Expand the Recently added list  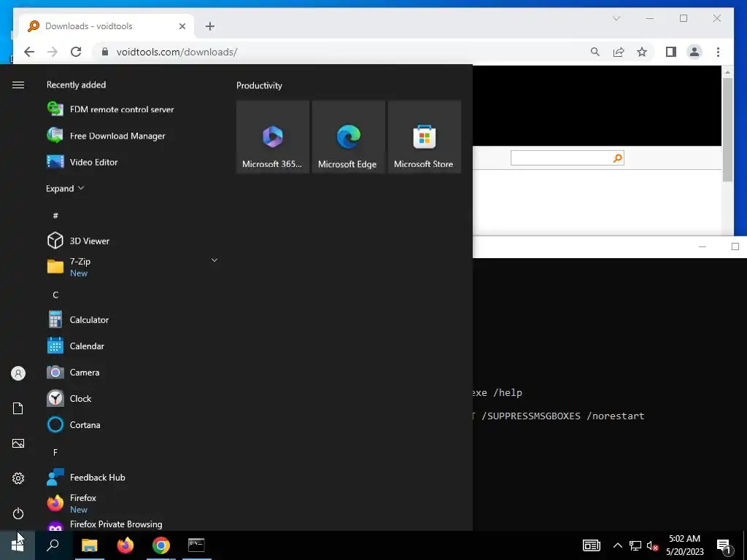coord(65,189)
